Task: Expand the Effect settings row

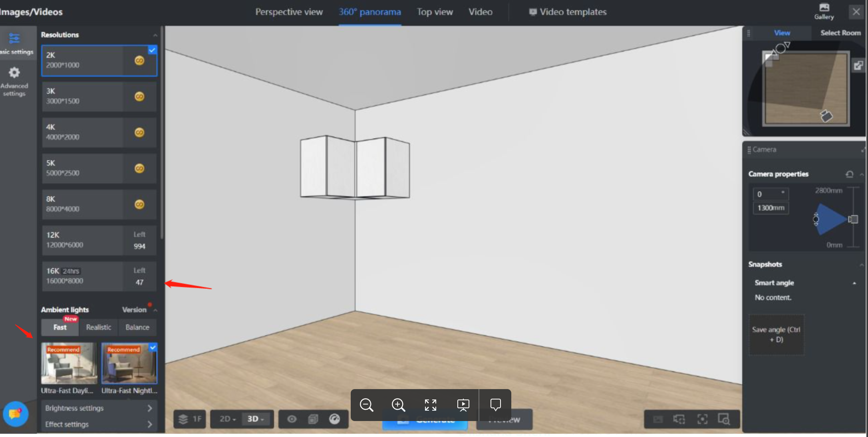Action: pyautogui.click(x=99, y=424)
